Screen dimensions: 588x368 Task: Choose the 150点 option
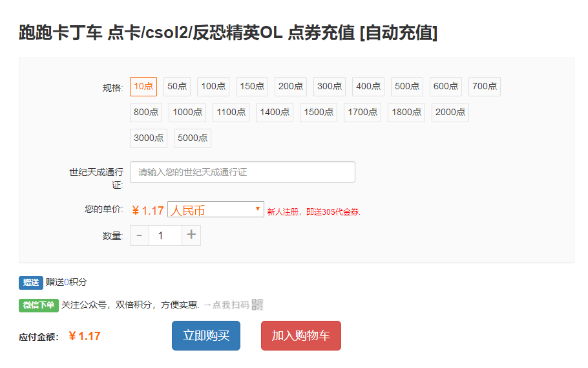pos(252,87)
